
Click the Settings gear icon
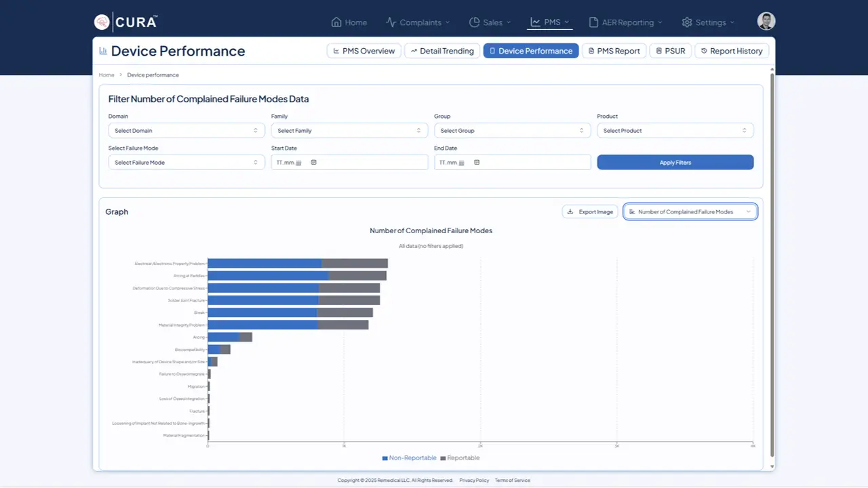pyautogui.click(x=687, y=22)
